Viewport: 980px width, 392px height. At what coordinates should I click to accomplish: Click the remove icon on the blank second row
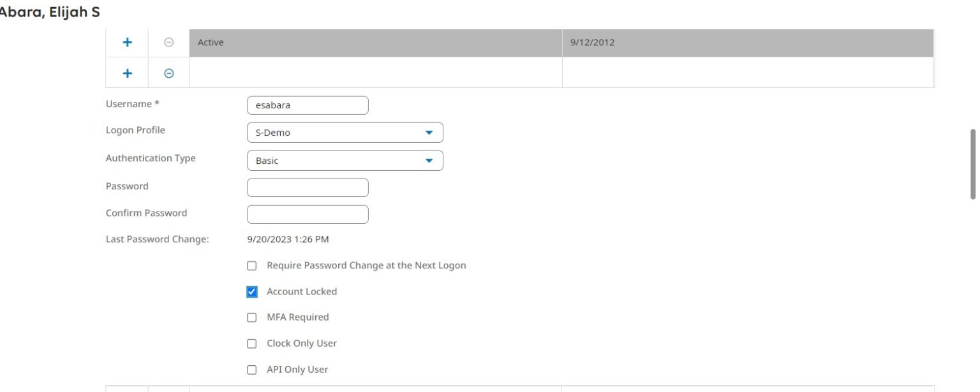click(168, 73)
